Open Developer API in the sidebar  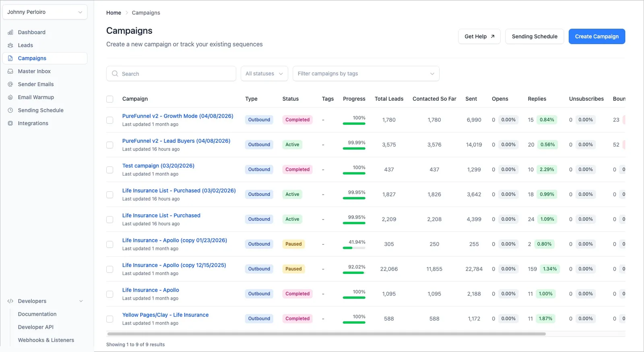point(36,327)
